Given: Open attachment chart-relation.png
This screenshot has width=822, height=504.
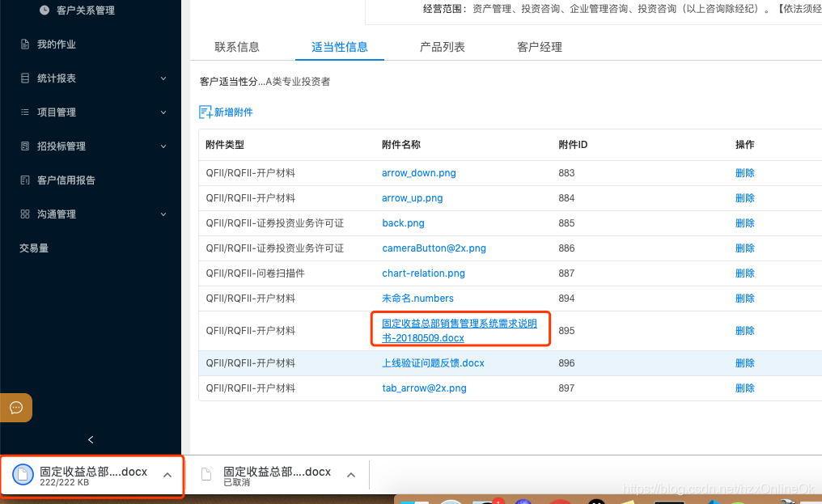Looking at the screenshot, I should coord(424,273).
